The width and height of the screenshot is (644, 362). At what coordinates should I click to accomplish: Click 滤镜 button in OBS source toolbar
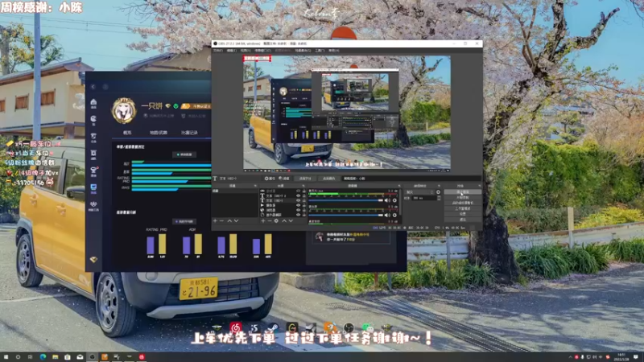[x=284, y=179]
